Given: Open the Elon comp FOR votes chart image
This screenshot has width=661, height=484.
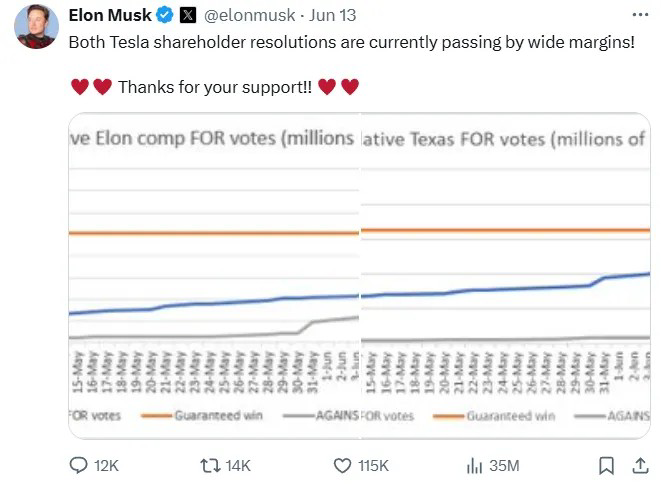Looking at the screenshot, I should tap(213, 275).
